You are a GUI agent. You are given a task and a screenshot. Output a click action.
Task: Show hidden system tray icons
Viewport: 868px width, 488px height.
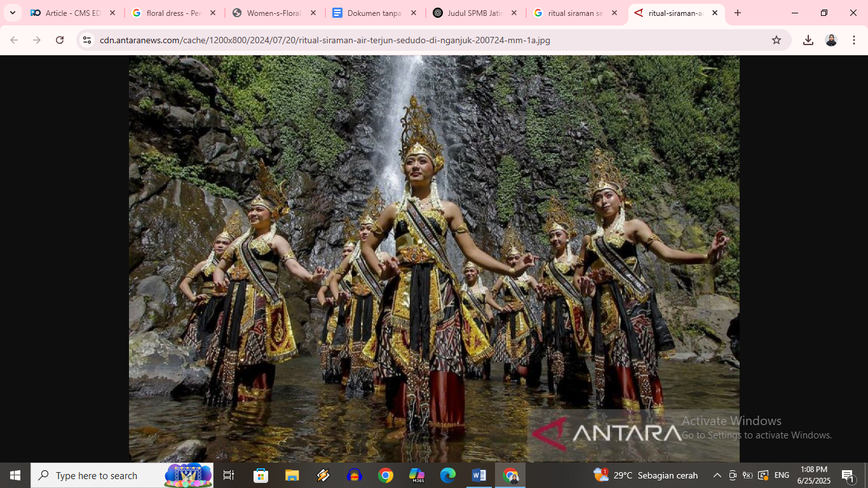(717, 475)
